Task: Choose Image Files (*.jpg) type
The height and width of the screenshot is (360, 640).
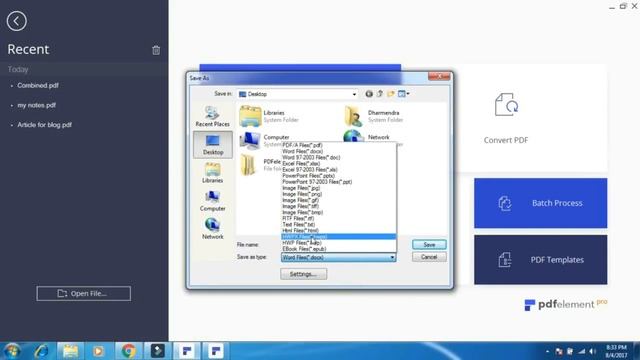Action: pyautogui.click(x=339, y=188)
